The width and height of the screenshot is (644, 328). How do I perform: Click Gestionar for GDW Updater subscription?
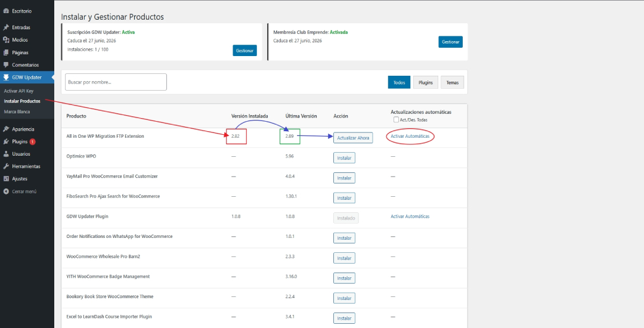[245, 51]
